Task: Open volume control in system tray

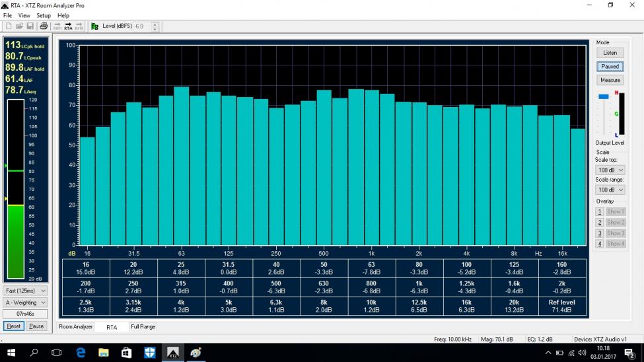Action: tap(582, 353)
